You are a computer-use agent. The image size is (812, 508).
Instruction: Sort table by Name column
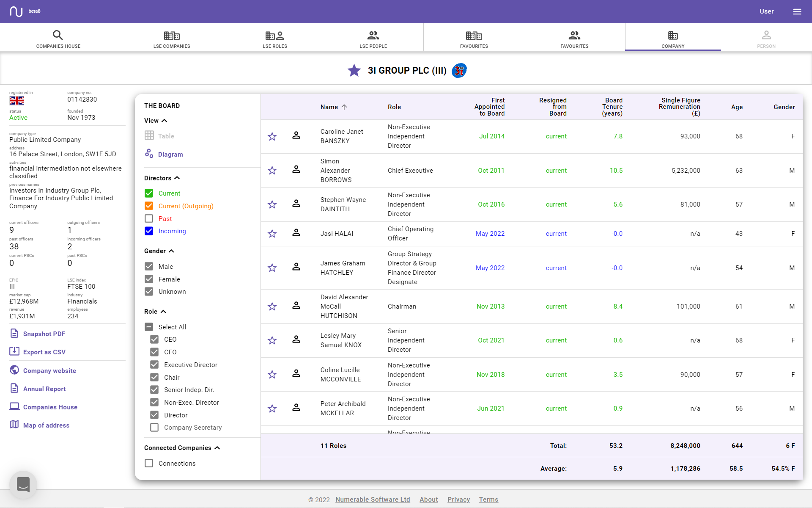tap(333, 107)
